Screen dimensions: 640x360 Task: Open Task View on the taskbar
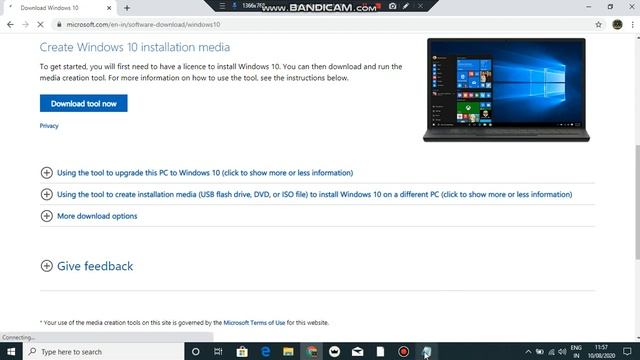pos(218,351)
